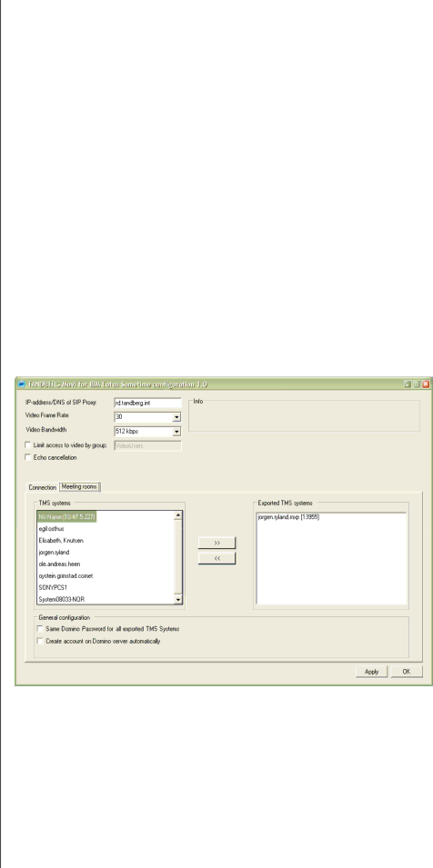Viewport: 433px width, 868px height.
Task: Close the configuration window
Action: (x=425, y=384)
